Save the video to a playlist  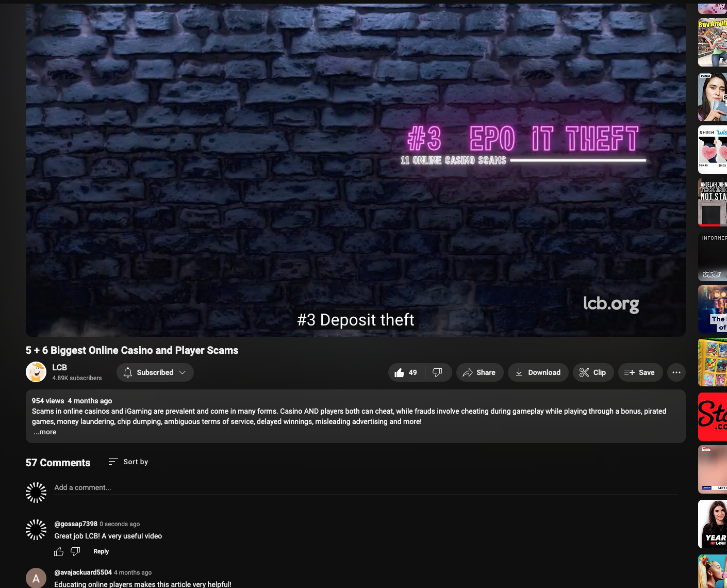(639, 372)
